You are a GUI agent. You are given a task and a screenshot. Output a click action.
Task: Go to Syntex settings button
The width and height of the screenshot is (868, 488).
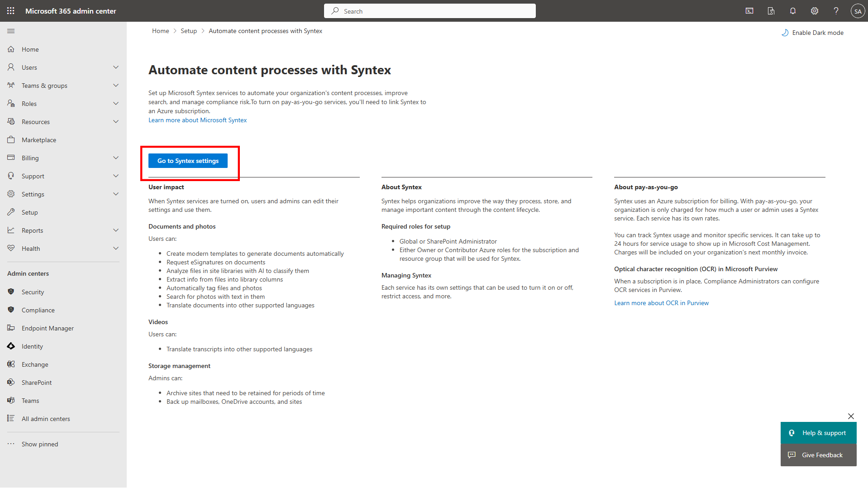(188, 161)
